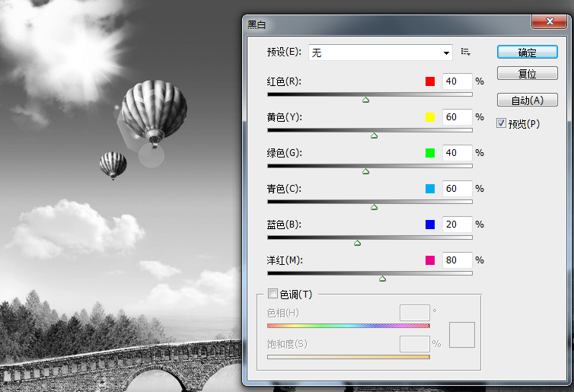Click the yellow color swatch
Viewport: 574px width, 392px height.
pyautogui.click(x=430, y=117)
